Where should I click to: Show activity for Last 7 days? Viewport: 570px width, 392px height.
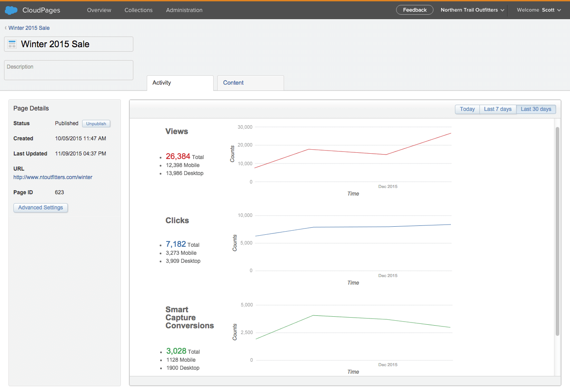498,109
